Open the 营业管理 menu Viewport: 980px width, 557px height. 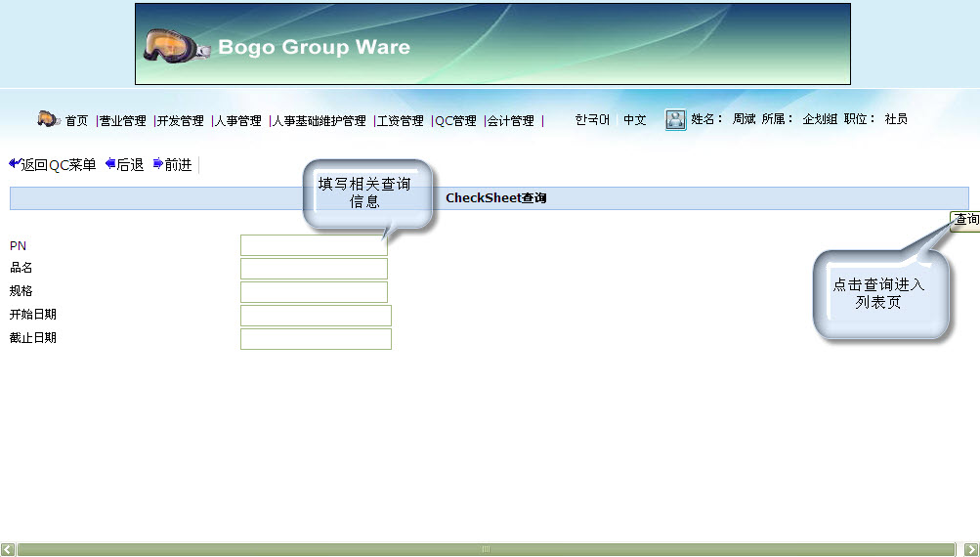pyautogui.click(x=123, y=120)
